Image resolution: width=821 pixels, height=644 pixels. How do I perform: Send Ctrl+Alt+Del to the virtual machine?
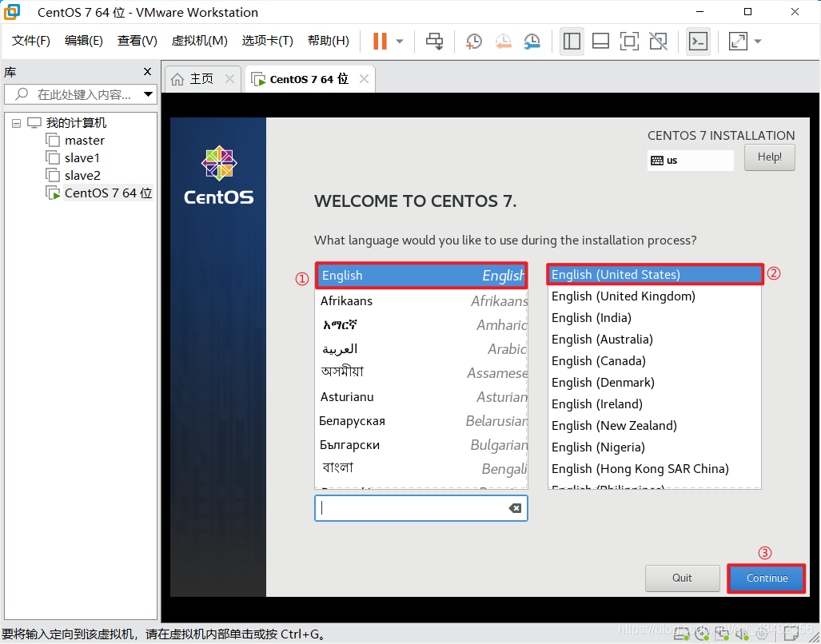[x=434, y=41]
